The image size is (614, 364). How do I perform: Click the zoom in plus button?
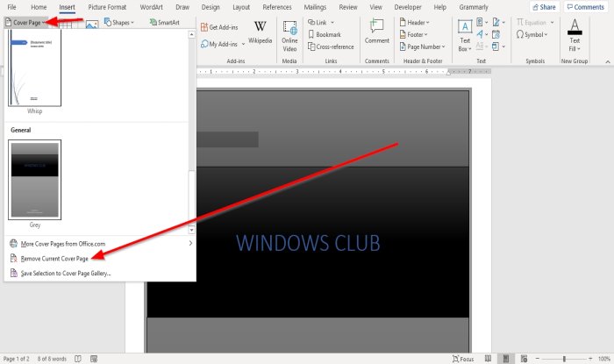(590, 359)
